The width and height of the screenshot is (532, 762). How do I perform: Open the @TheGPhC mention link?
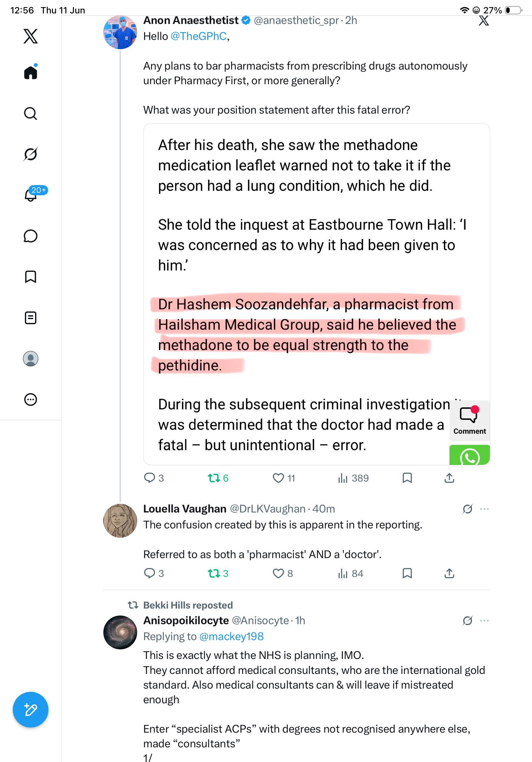pos(198,36)
